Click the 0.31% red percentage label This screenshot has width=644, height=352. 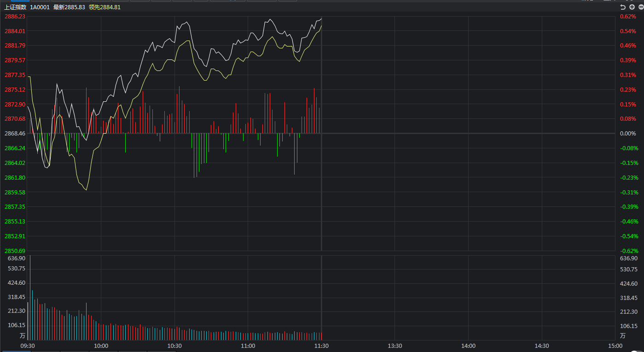628,75
